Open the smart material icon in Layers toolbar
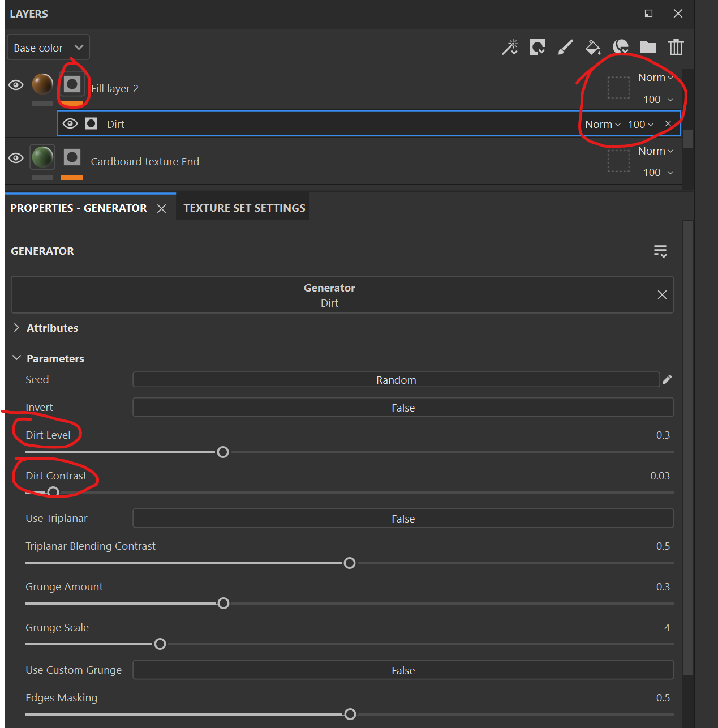 [x=621, y=47]
